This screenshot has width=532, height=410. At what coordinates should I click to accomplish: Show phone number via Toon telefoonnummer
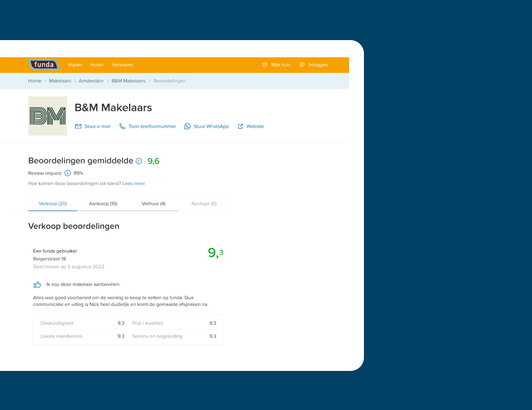coord(152,126)
